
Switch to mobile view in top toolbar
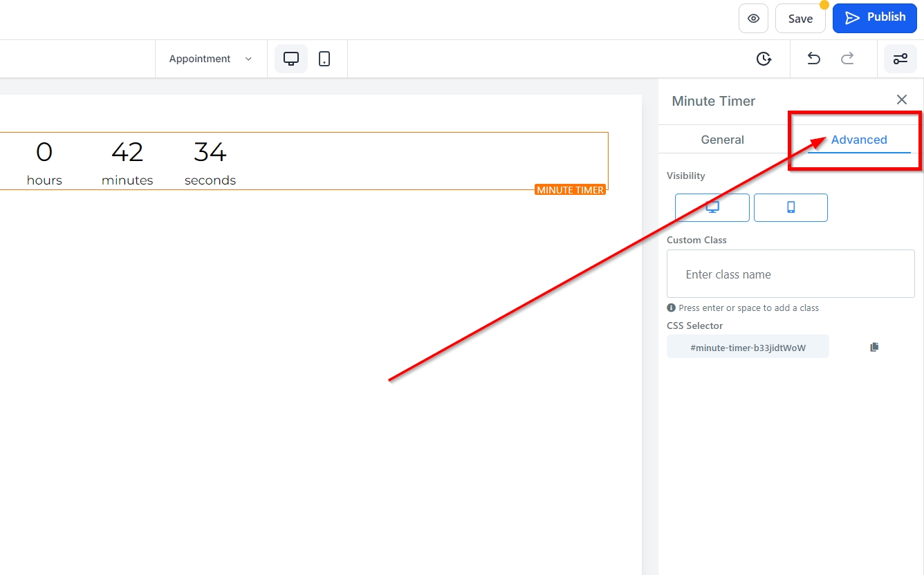pyautogui.click(x=324, y=59)
